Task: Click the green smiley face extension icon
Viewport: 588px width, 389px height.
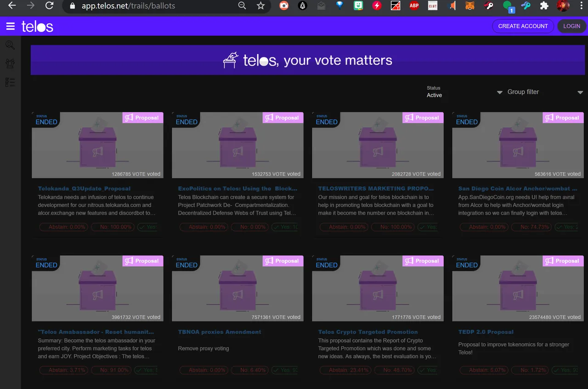Action: pyautogui.click(x=358, y=6)
